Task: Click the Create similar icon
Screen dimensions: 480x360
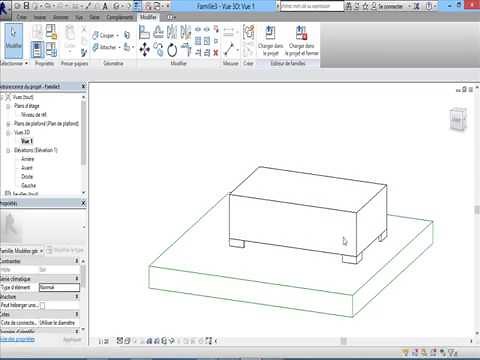Action: pyautogui.click(x=248, y=33)
